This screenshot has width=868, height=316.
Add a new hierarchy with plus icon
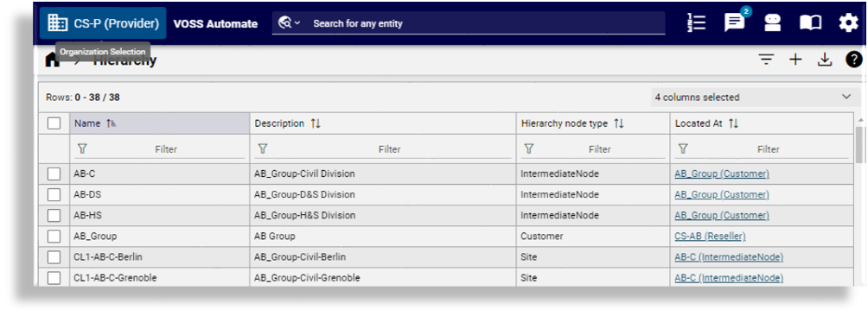(x=795, y=60)
